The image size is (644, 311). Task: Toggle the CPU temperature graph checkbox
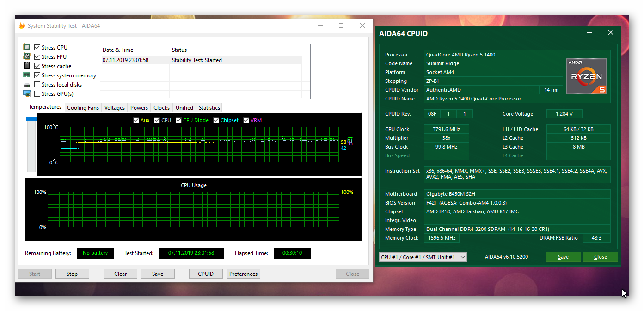157,120
